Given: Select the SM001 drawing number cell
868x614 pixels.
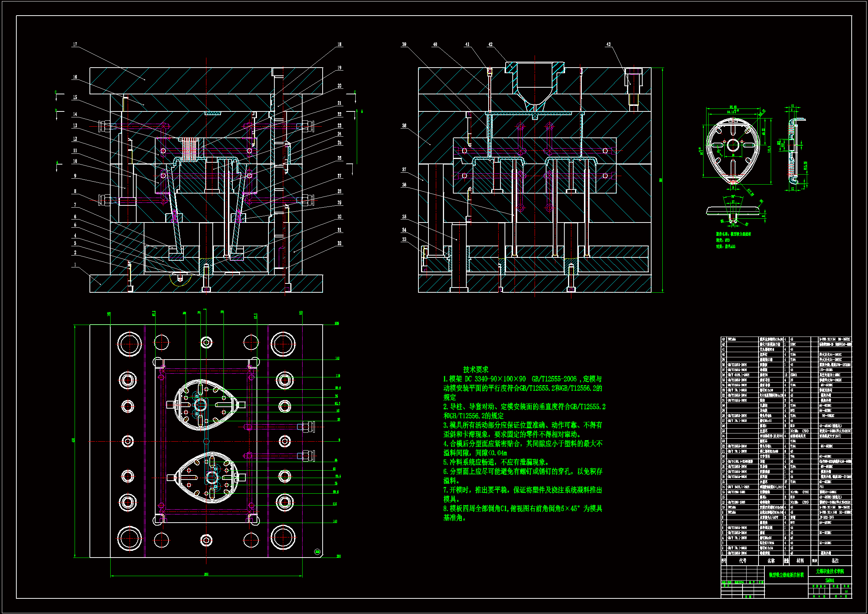Looking at the screenshot, I should click(x=829, y=580).
